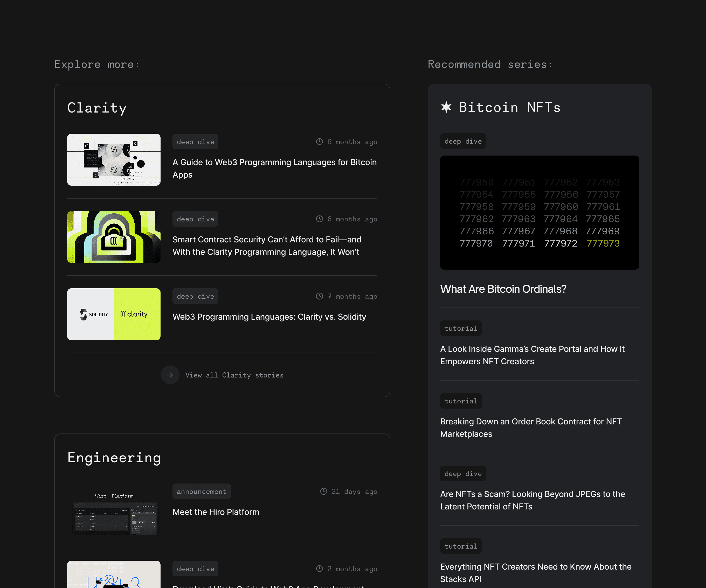The height and width of the screenshot is (588, 706).
Task: Click the clock icon on the Smart Contract Security row
Action: coord(319,219)
